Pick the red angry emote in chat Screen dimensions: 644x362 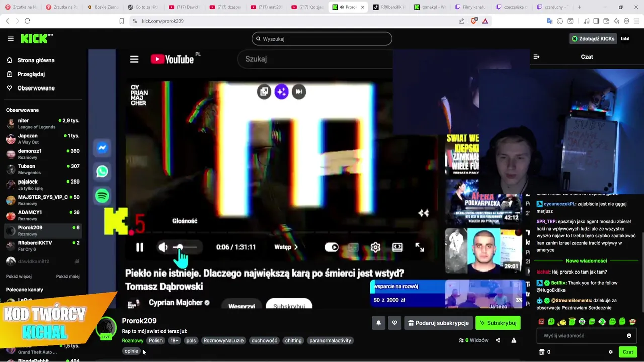point(541,322)
